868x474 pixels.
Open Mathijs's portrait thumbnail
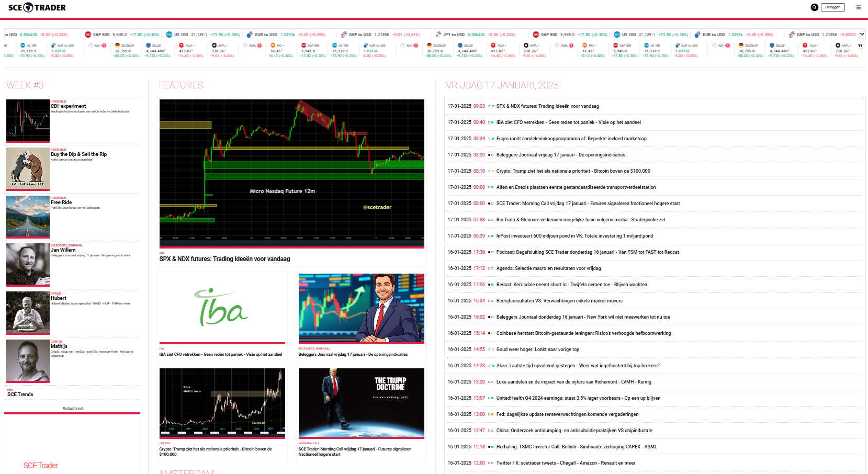[x=28, y=360]
